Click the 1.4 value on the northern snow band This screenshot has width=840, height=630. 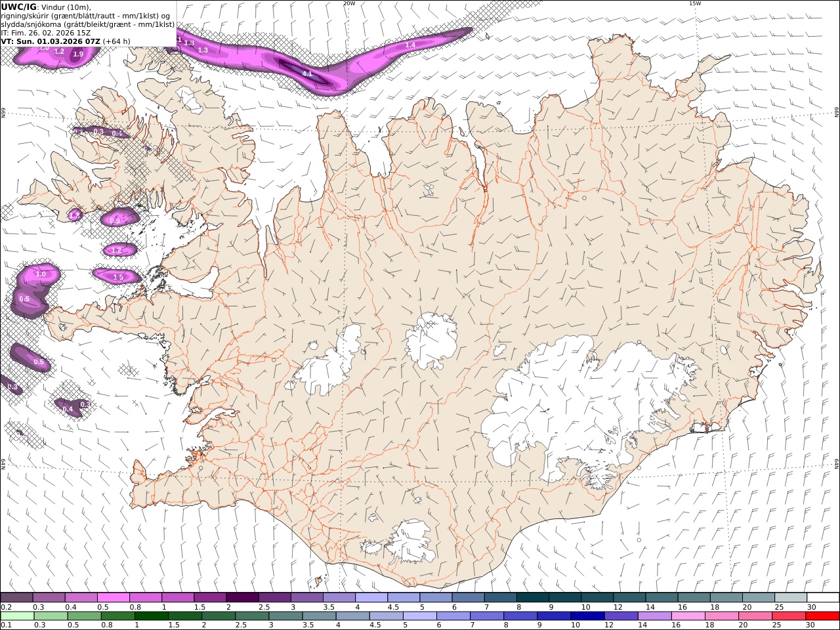click(410, 45)
